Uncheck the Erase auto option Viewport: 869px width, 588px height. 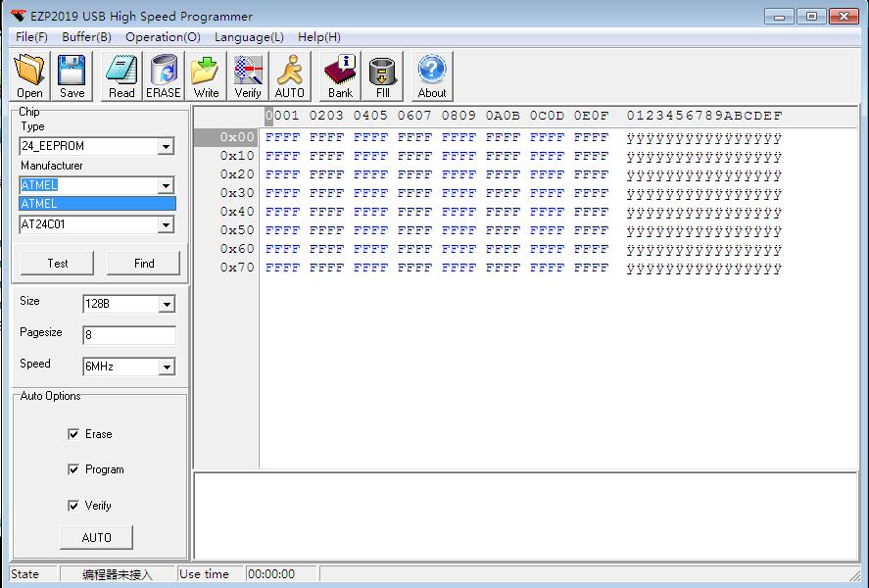pyautogui.click(x=73, y=434)
